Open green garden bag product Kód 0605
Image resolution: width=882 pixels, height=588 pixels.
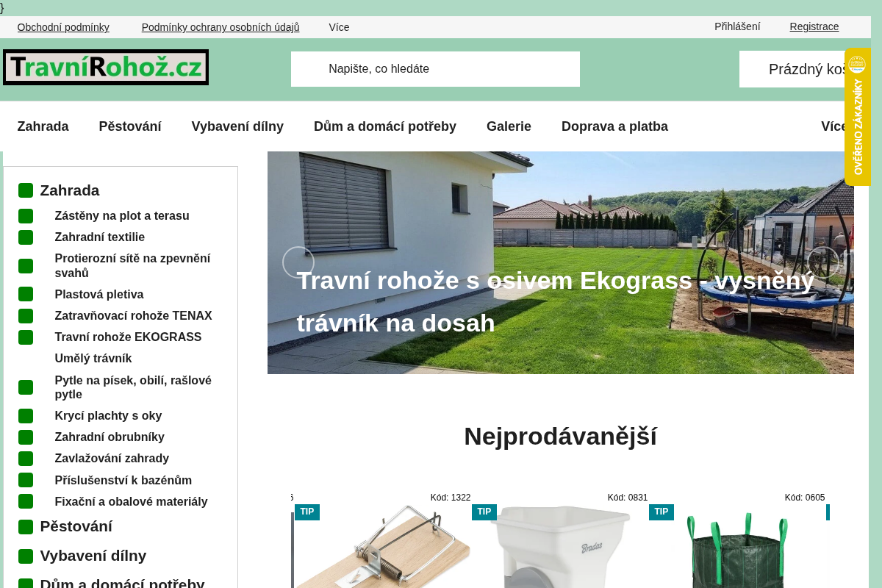click(736, 546)
